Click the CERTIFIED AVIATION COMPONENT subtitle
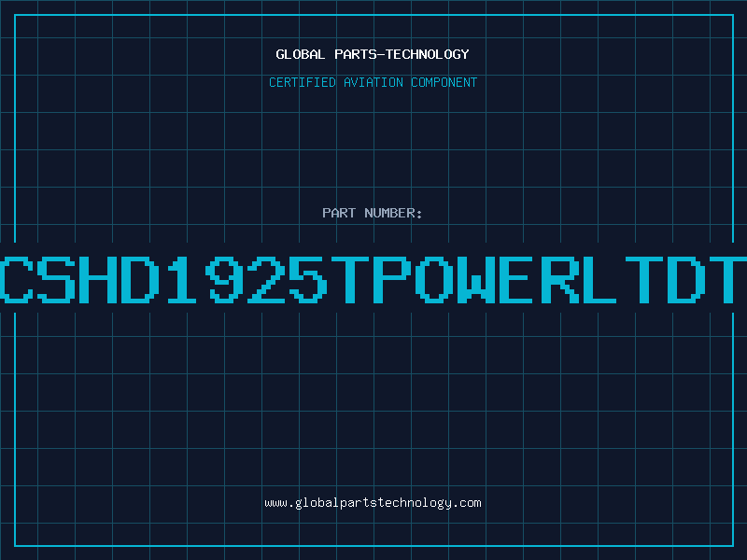This screenshot has width=747, height=560. point(373,82)
